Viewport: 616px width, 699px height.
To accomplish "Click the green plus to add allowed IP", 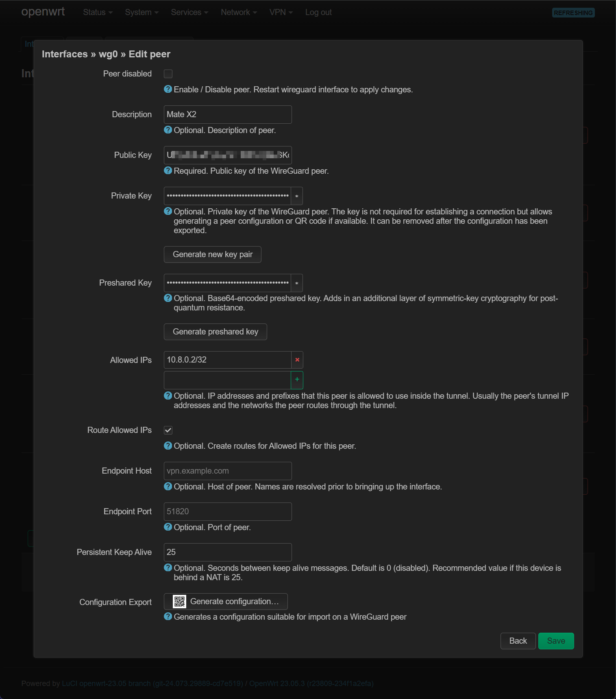I will (297, 380).
